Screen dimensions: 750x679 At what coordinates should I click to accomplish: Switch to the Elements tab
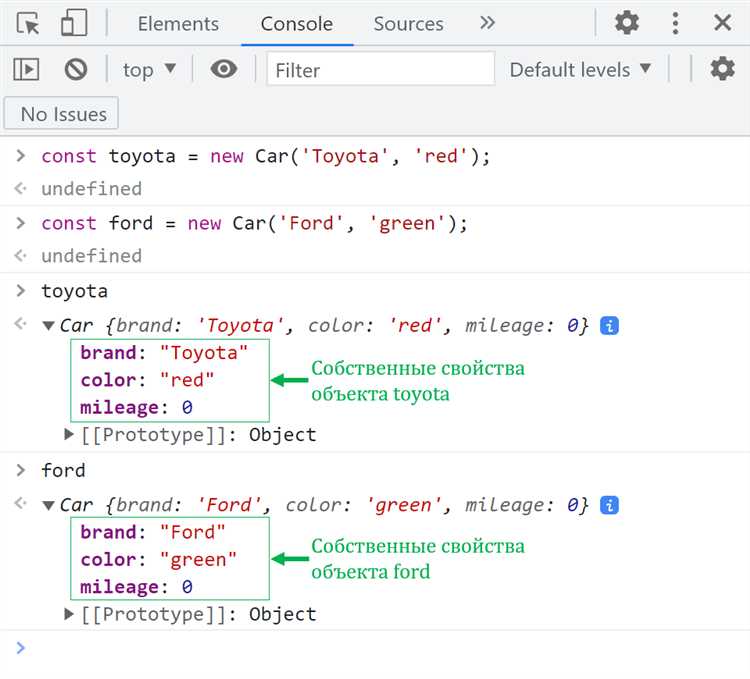point(178,23)
